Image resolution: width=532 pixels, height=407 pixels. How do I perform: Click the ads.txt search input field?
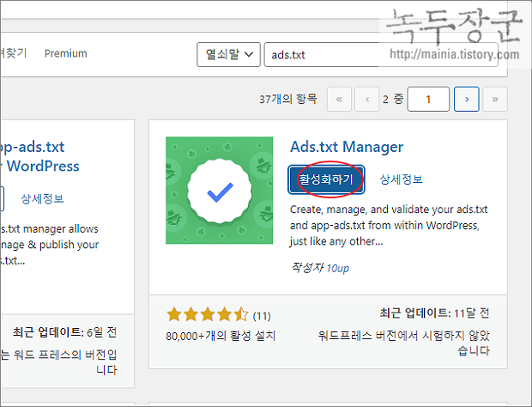[x=381, y=54]
